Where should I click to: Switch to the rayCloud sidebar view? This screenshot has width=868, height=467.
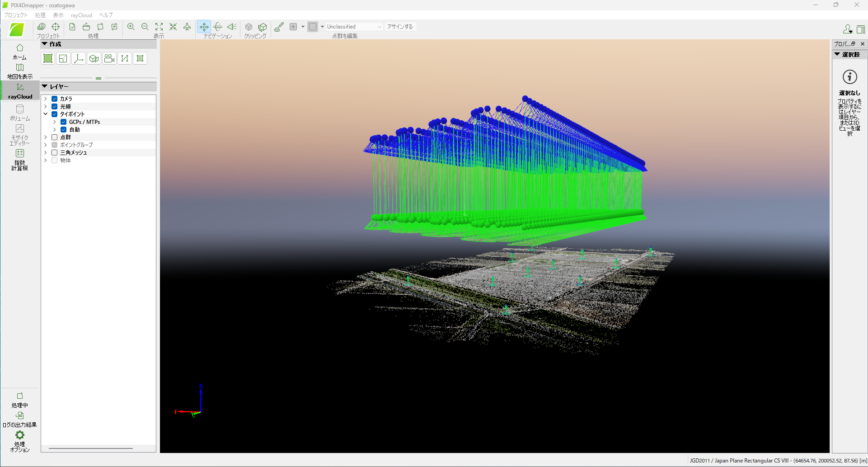pos(19,90)
